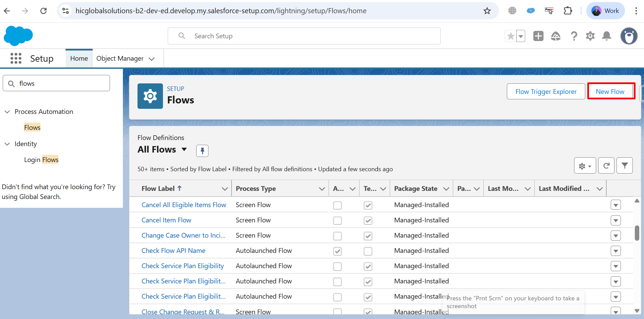Click the Help question mark icon
Screen dimensions: 644x319
(574, 36)
